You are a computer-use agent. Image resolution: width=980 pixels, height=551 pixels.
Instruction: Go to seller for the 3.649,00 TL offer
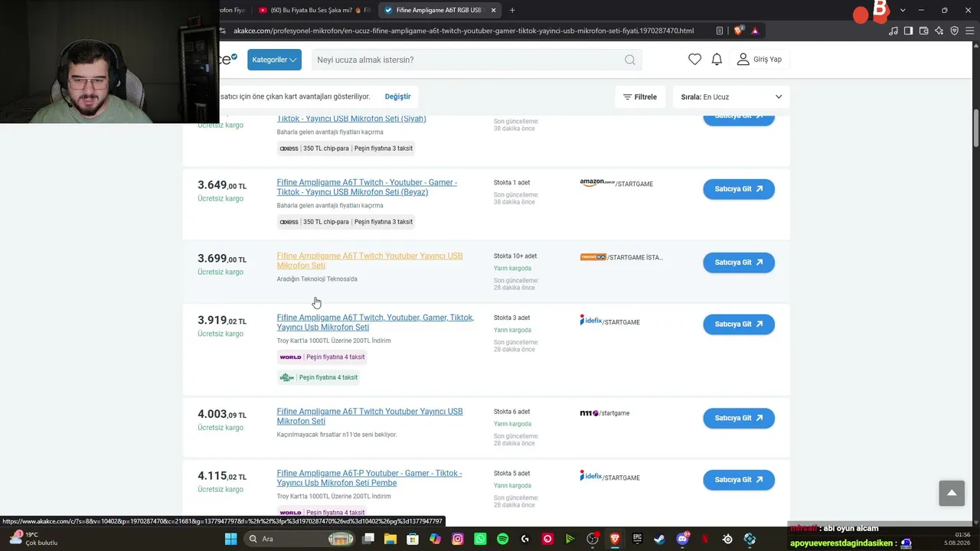click(739, 189)
